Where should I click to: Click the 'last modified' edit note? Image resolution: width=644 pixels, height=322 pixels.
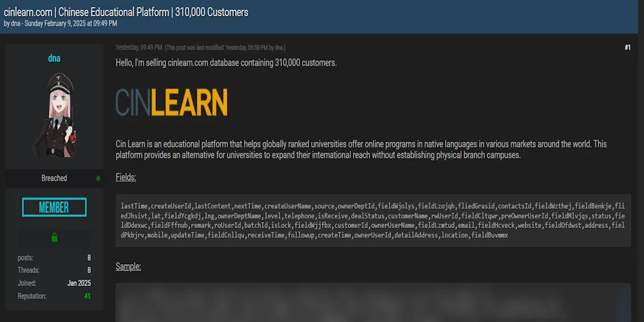tap(225, 48)
